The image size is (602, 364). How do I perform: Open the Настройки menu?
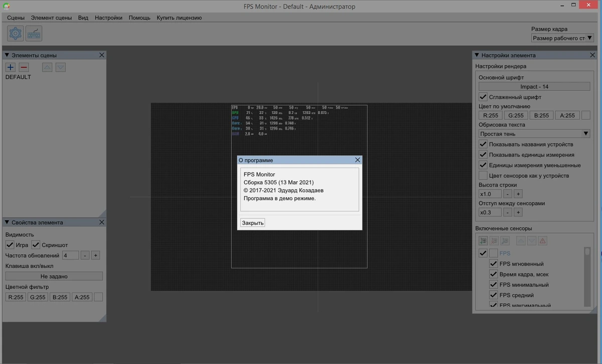tap(108, 18)
